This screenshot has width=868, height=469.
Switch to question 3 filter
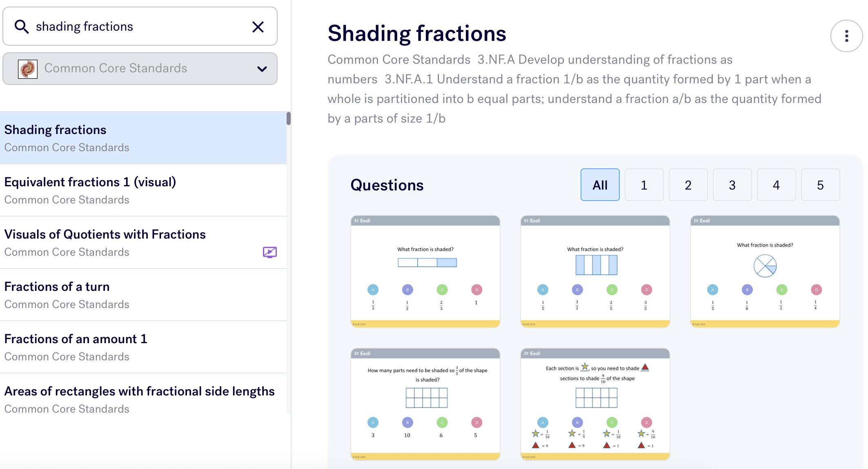732,185
